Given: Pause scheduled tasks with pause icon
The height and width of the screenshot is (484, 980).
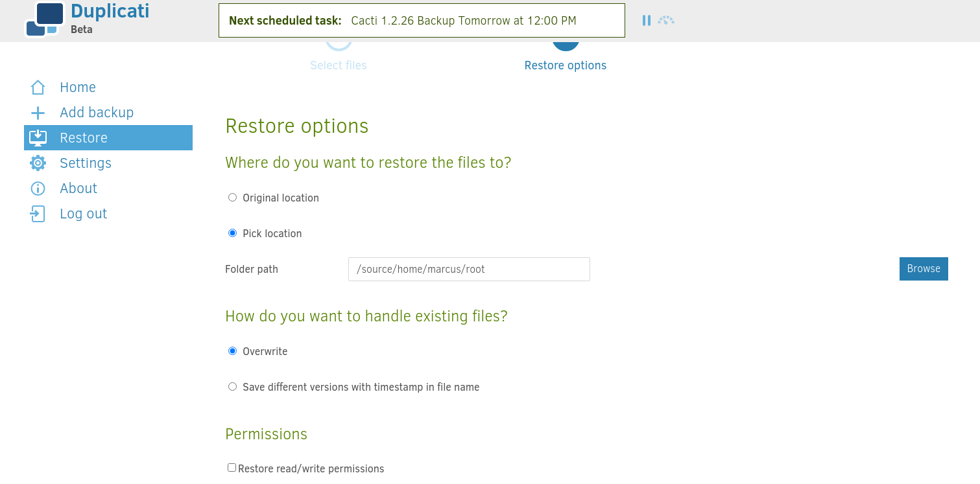Looking at the screenshot, I should (646, 21).
